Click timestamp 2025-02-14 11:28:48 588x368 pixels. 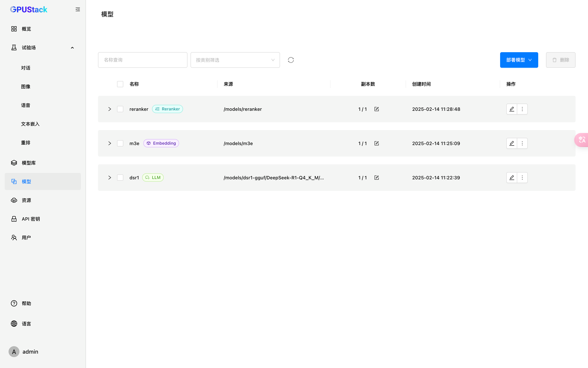click(x=436, y=109)
